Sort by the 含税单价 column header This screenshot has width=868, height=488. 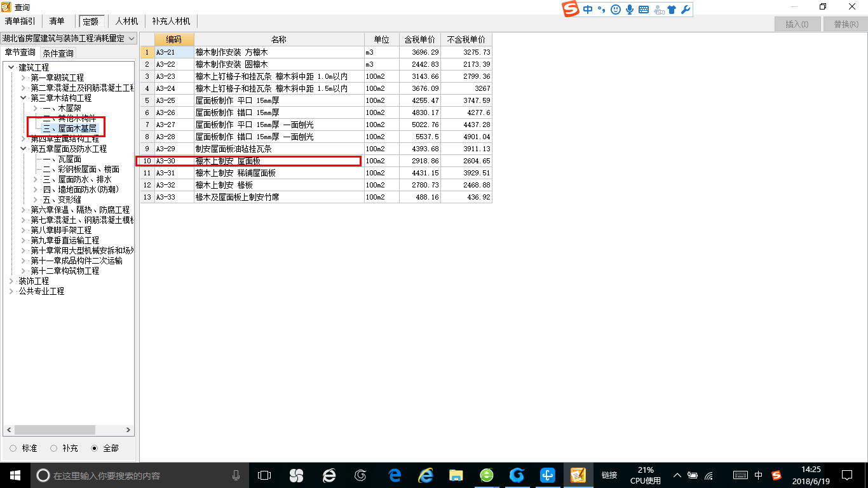(x=420, y=39)
